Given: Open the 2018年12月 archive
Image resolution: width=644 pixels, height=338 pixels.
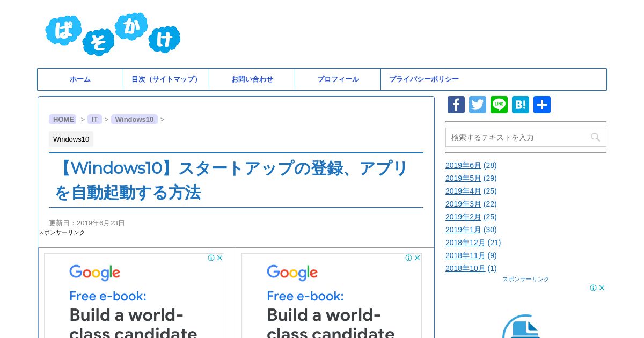Looking at the screenshot, I should click(x=465, y=243).
